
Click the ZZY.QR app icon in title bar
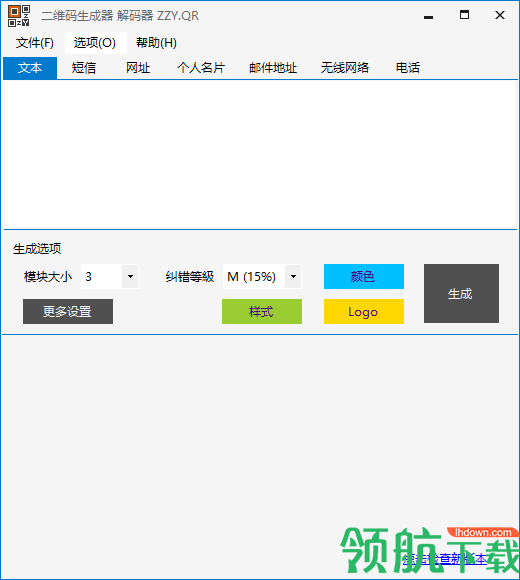click(x=18, y=16)
